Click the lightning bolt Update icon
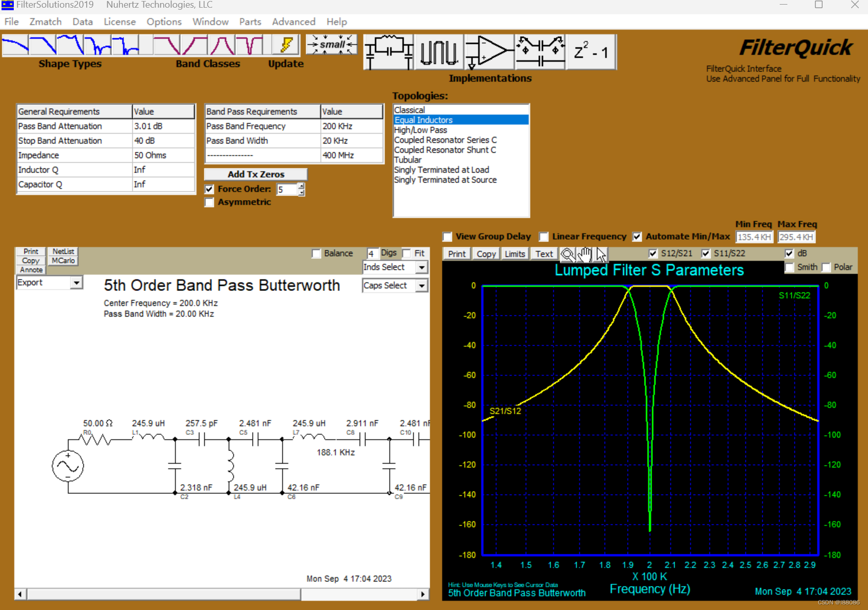This screenshot has width=868, height=610. pyautogui.click(x=286, y=45)
